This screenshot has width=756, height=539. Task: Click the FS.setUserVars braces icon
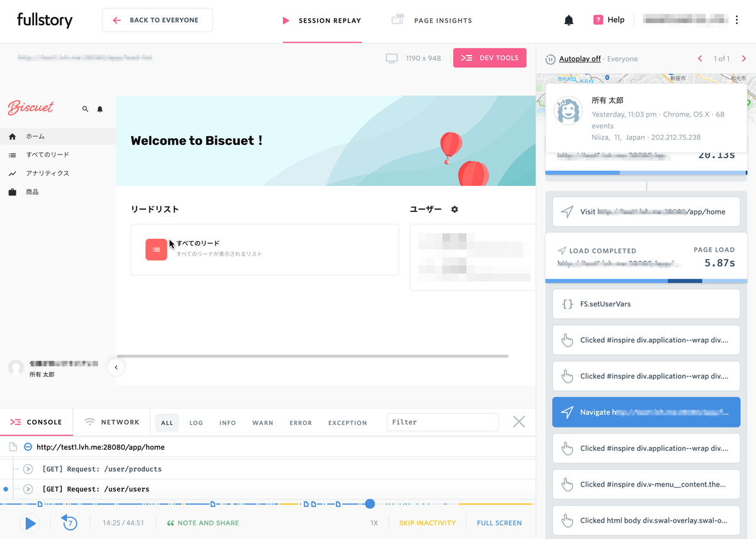click(x=567, y=304)
